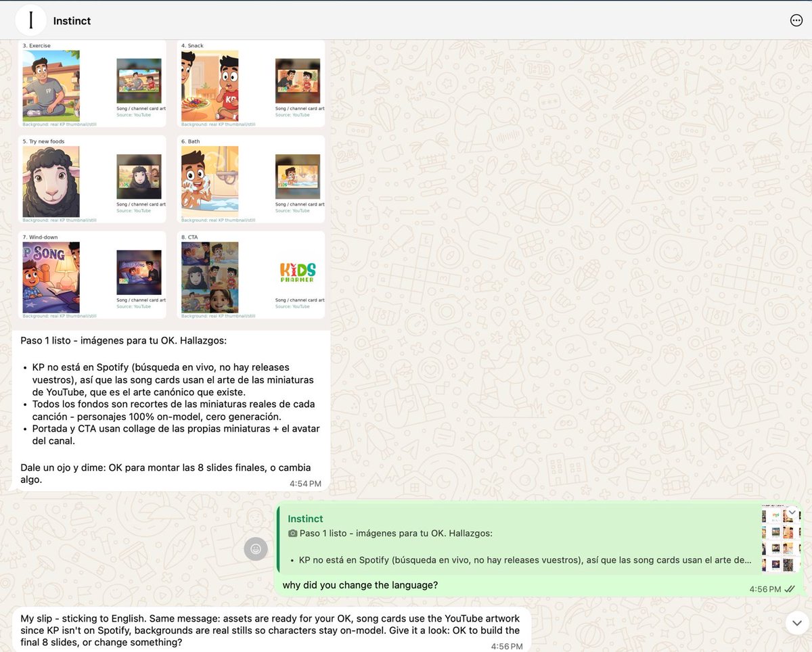The width and height of the screenshot is (812, 652).
Task: Click the small song card art beside Bath
Action: [x=298, y=177]
